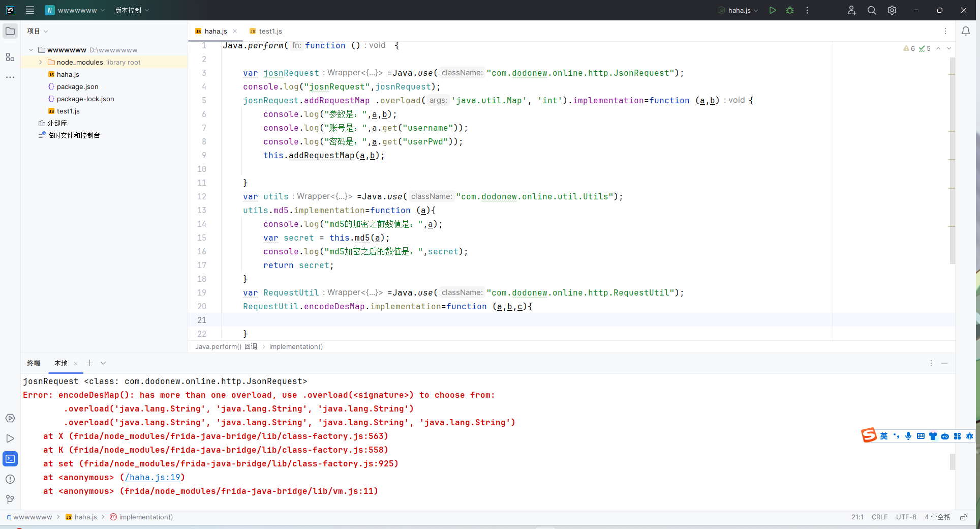
Task: Switch to the test1.js editor tab
Action: (266, 31)
